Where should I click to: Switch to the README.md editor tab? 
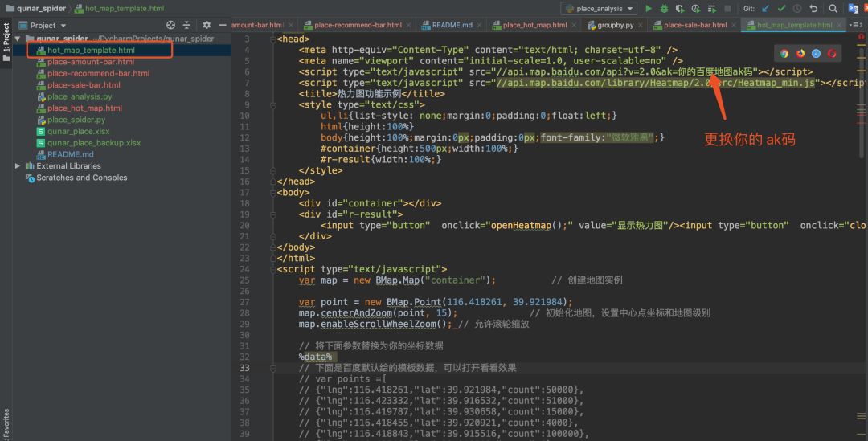[452, 25]
